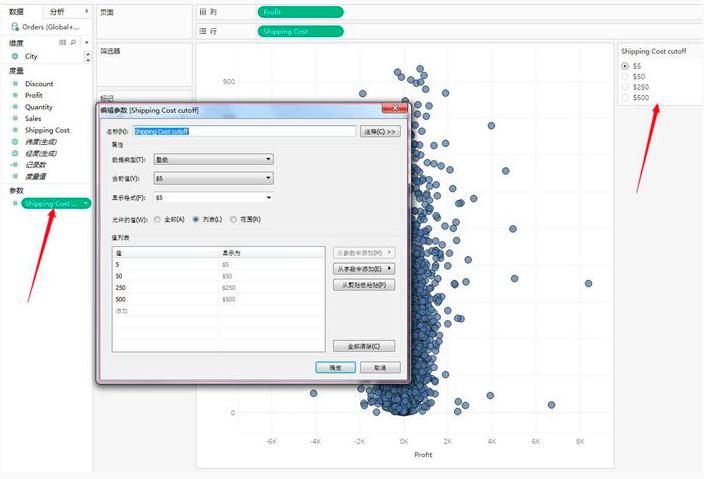Open the 当前值(V) dropdown
Viewport: 704px width, 479px height.
coord(213,178)
